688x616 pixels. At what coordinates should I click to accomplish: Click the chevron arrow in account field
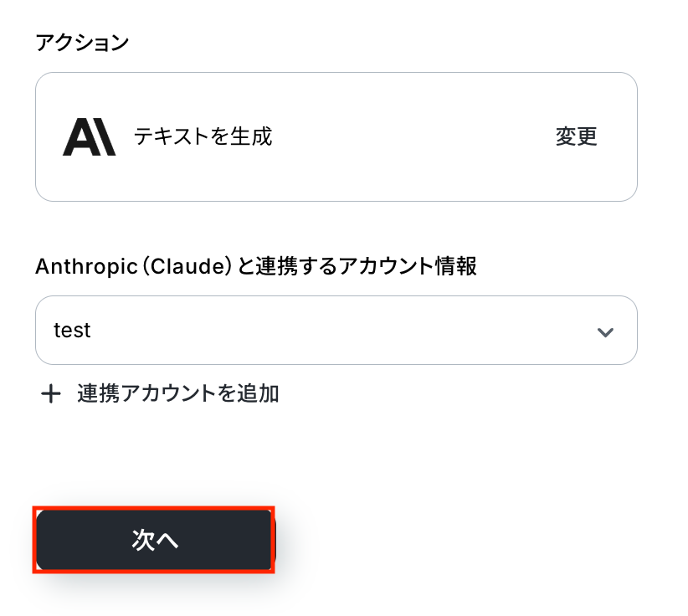tap(605, 331)
